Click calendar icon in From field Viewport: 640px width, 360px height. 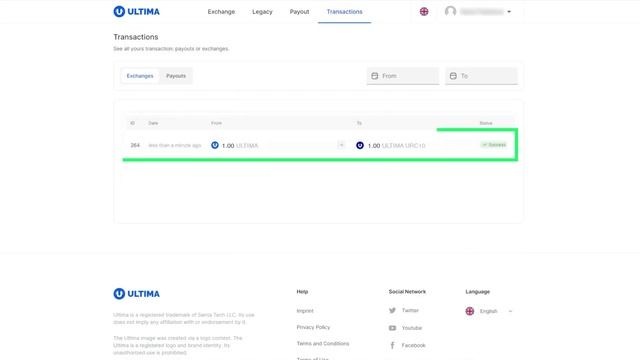coord(375,76)
